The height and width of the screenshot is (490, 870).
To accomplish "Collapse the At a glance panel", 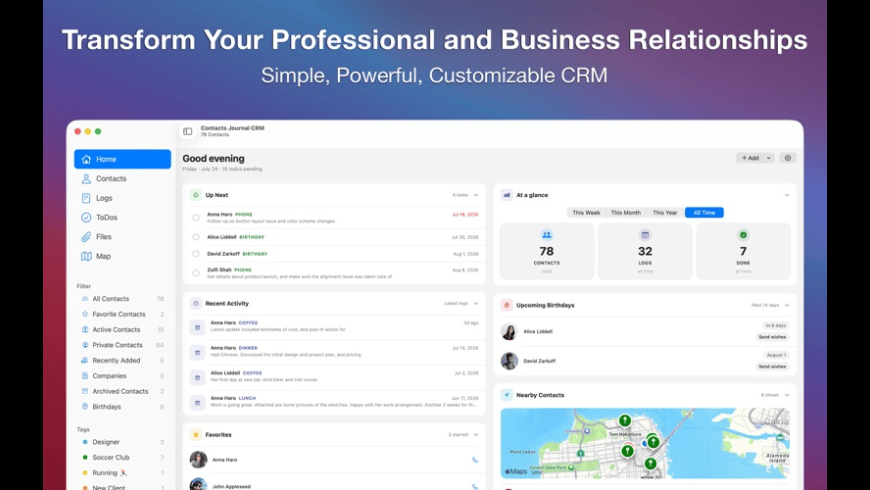I will coord(787,195).
